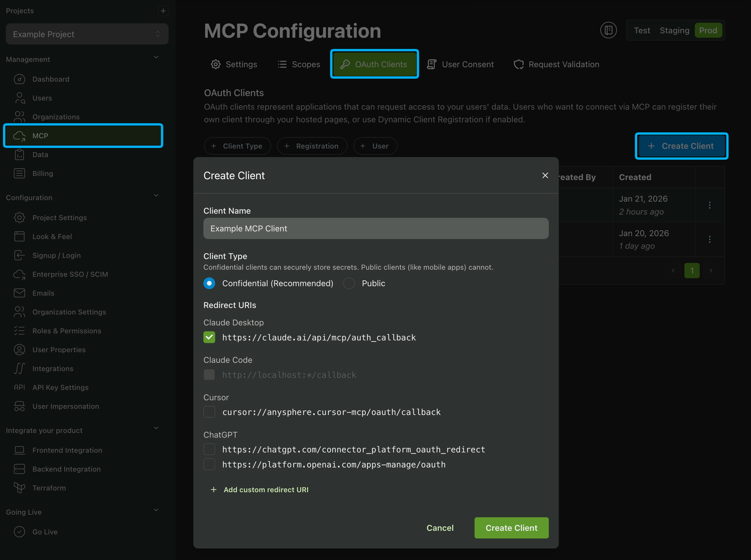Click the Client Name input field
This screenshot has height=560, width=751.
tap(375, 228)
